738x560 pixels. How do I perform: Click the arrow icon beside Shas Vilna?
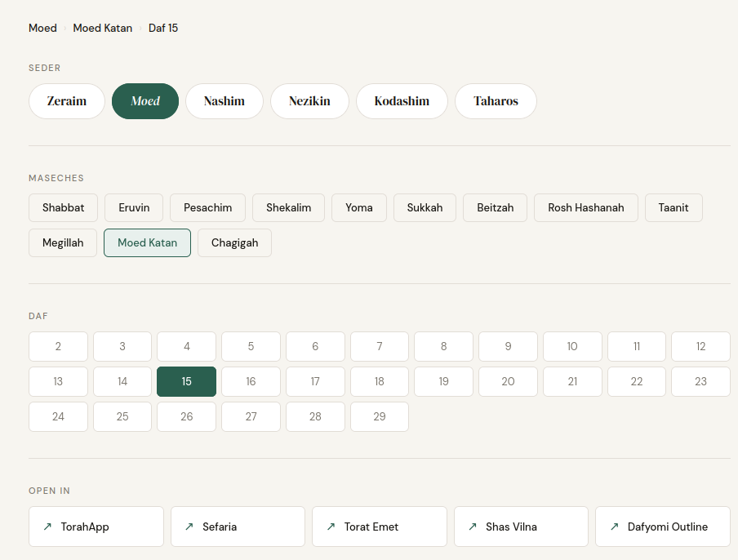473,527
